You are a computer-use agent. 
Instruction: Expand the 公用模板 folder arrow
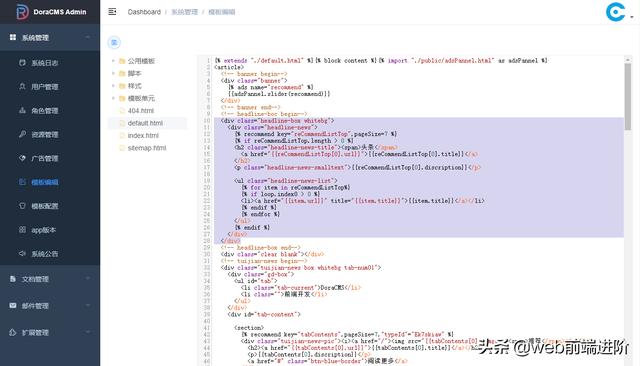[113, 61]
